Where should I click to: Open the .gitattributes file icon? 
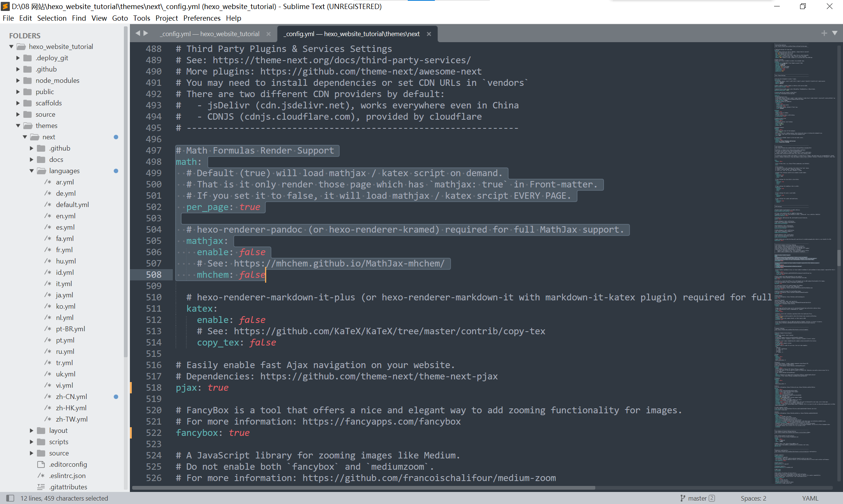[41, 487]
